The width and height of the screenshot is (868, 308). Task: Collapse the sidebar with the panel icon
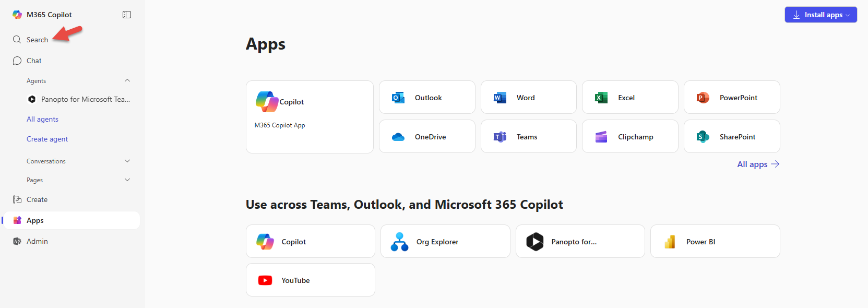click(127, 15)
